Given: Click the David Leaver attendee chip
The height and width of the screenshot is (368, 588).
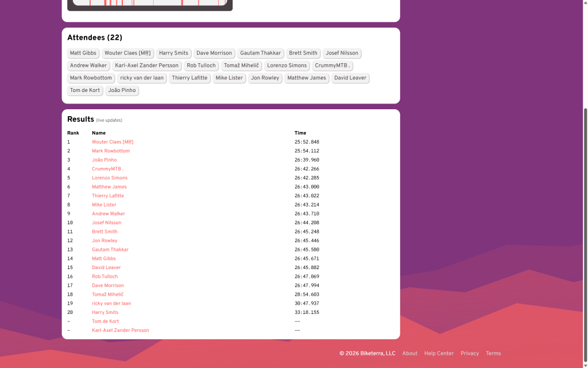Looking at the screenshot, I should [x=350, y=78].
